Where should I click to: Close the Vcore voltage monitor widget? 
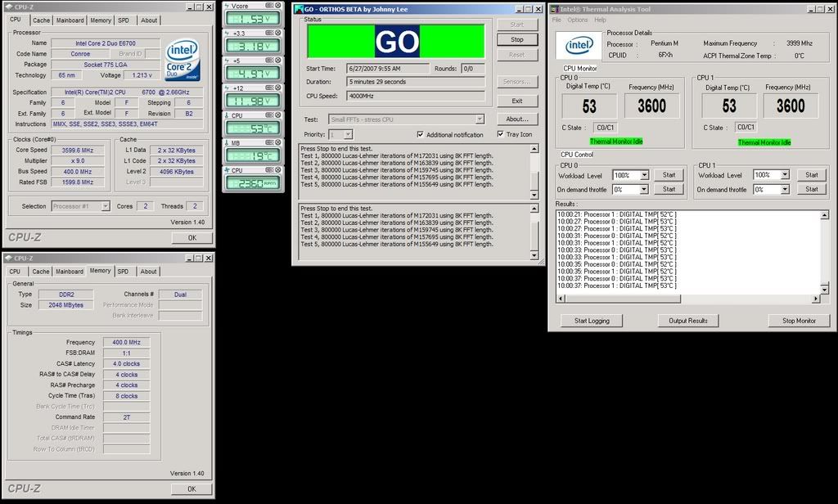(278, 6)
